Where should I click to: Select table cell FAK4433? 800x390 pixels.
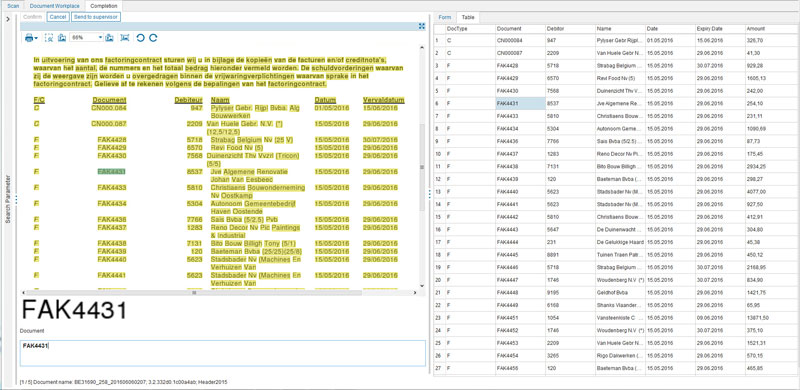click(x=520, y=116)
